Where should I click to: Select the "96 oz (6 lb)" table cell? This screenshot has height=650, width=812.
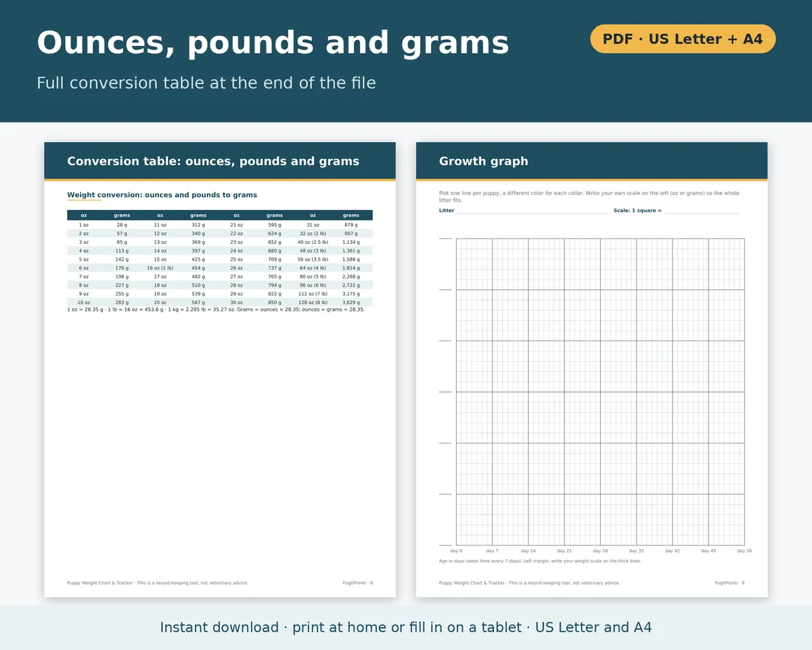tap(313, 285)
